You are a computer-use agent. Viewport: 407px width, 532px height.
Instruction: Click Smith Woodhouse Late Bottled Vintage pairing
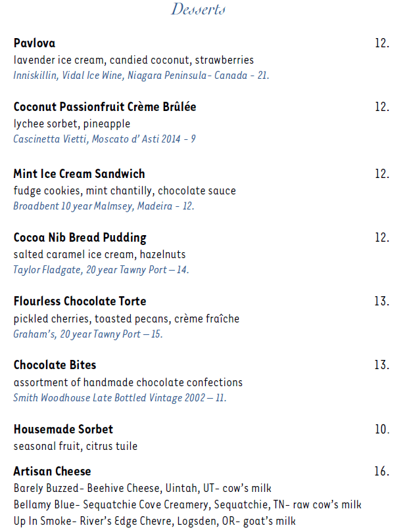click(120, 397)
